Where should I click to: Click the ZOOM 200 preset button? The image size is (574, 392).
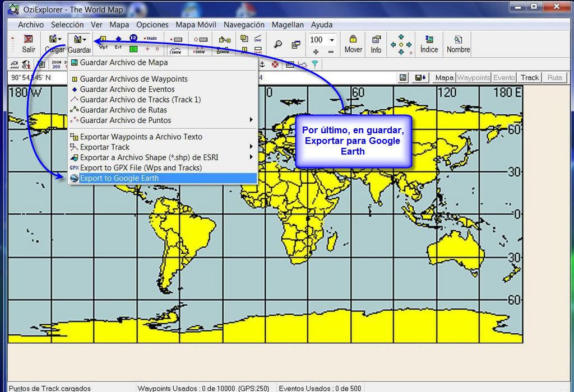tap(57, 65)
